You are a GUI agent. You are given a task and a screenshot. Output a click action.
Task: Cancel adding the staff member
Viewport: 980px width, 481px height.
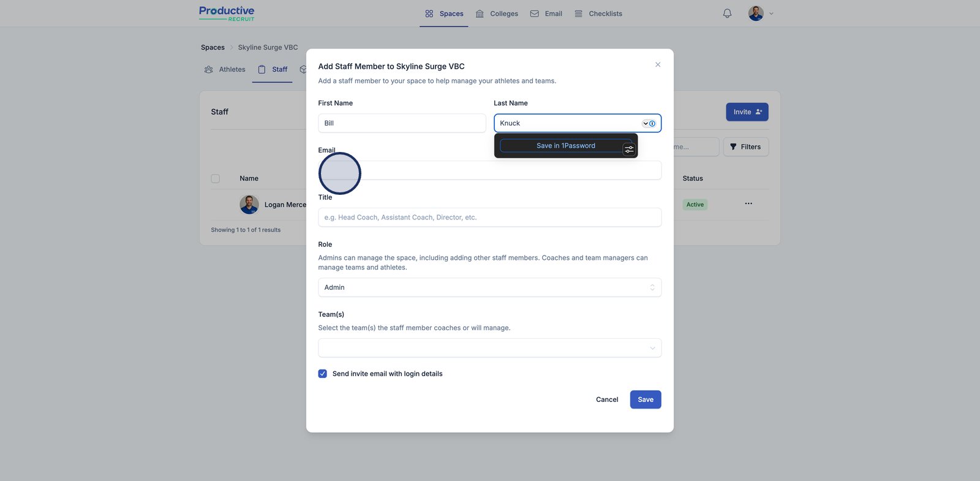(607, 400)
